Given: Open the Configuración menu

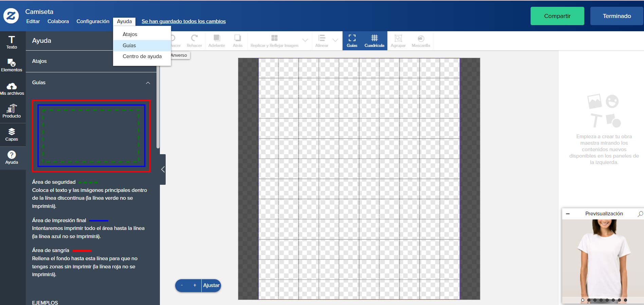Looking at the screenshot, I should click(93, 21).
